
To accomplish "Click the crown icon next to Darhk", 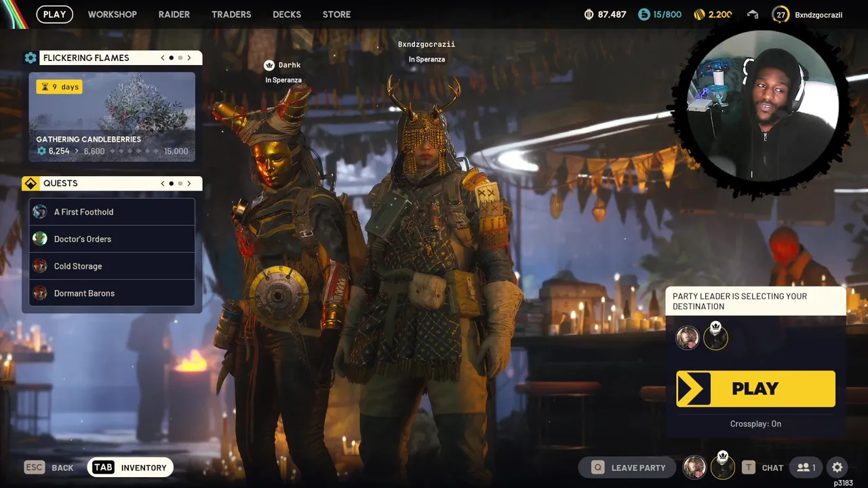I will coord(269,65).
